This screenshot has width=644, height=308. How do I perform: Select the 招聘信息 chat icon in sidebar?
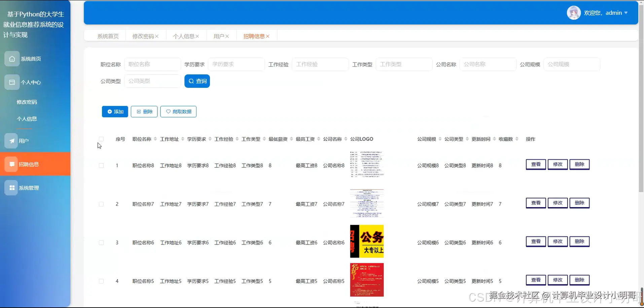pos(12,164)
